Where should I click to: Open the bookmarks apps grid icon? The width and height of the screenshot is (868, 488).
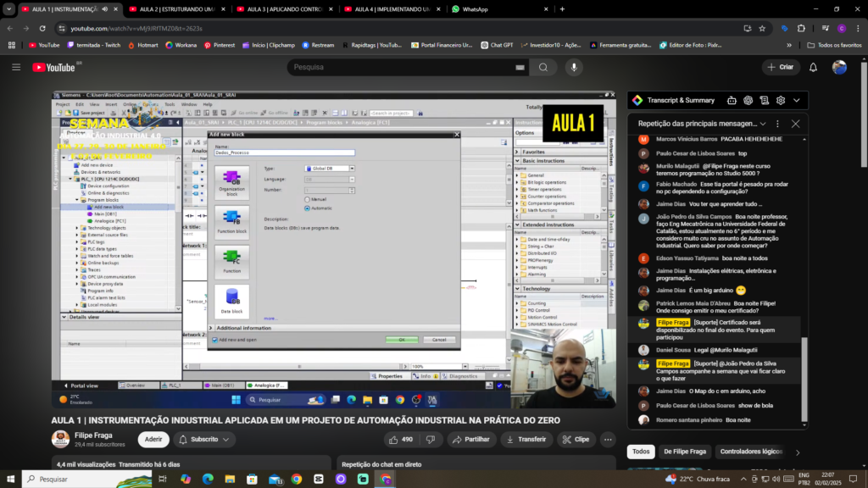tap(12, 46)
